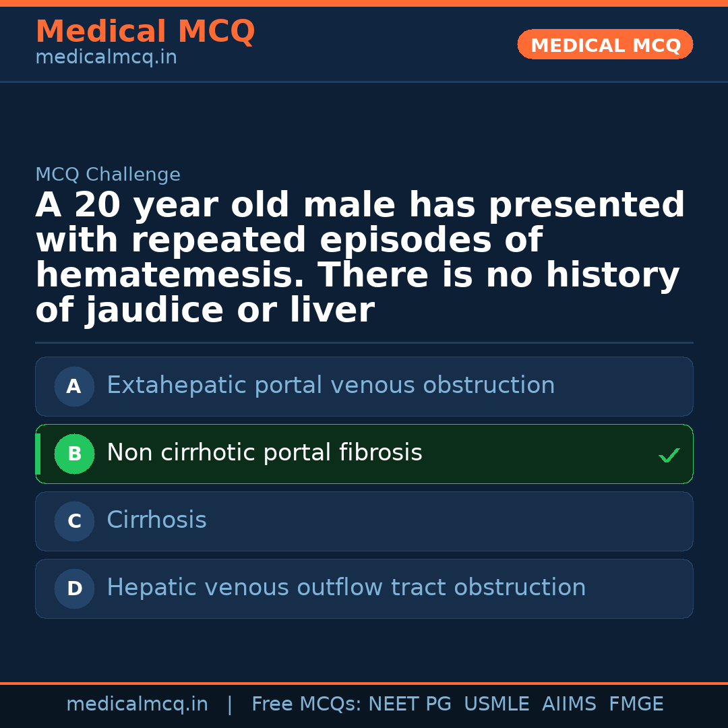Select the letter D circle icon

(74, 589)
